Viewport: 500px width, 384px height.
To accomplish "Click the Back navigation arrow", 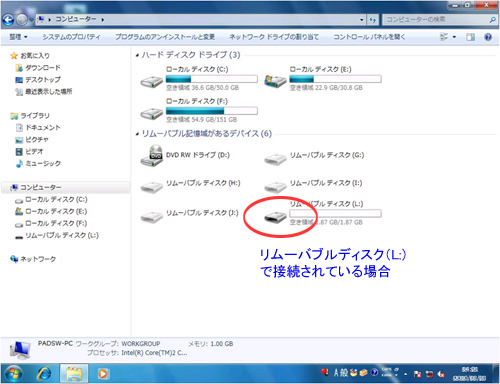I will (x=8, y=20).
